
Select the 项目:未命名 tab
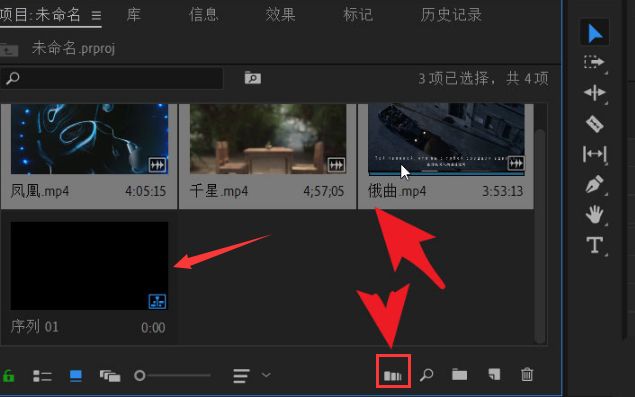coord(40,15)
